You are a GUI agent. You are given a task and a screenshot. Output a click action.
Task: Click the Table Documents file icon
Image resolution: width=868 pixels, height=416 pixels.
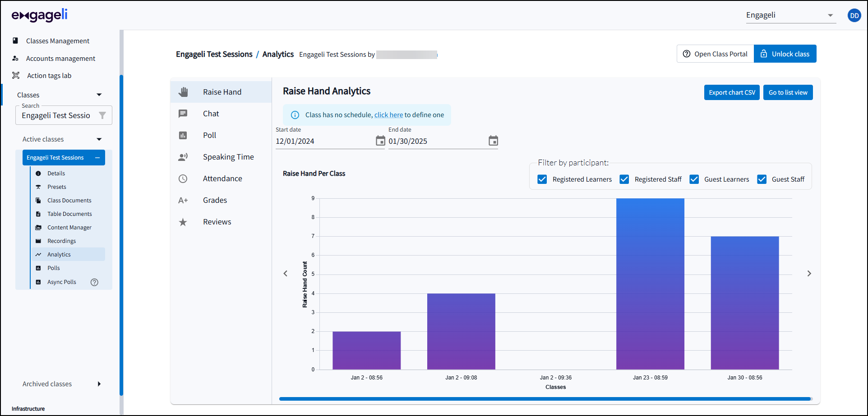[x=38, y=214]
